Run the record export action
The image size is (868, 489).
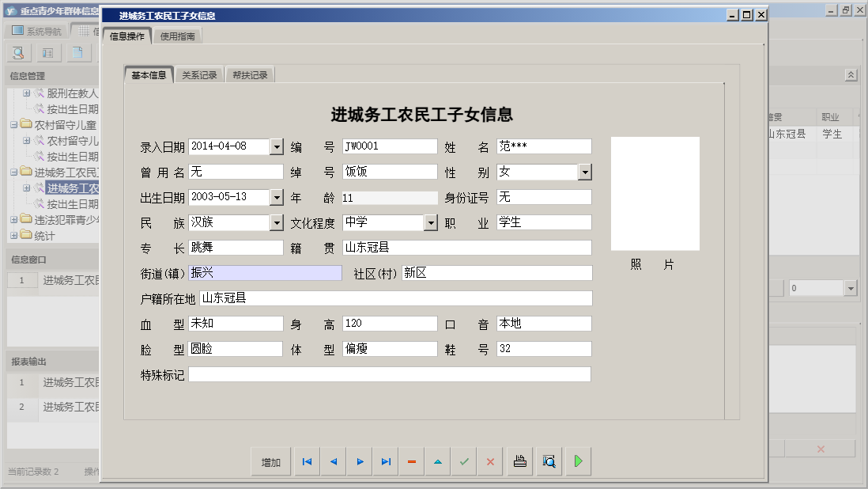click(578, 461)
